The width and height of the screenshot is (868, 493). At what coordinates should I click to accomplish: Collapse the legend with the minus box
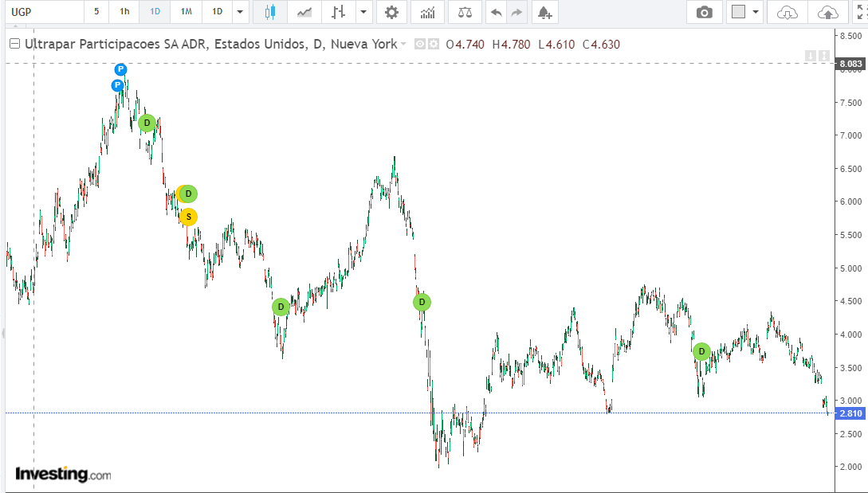click(14, 44)
